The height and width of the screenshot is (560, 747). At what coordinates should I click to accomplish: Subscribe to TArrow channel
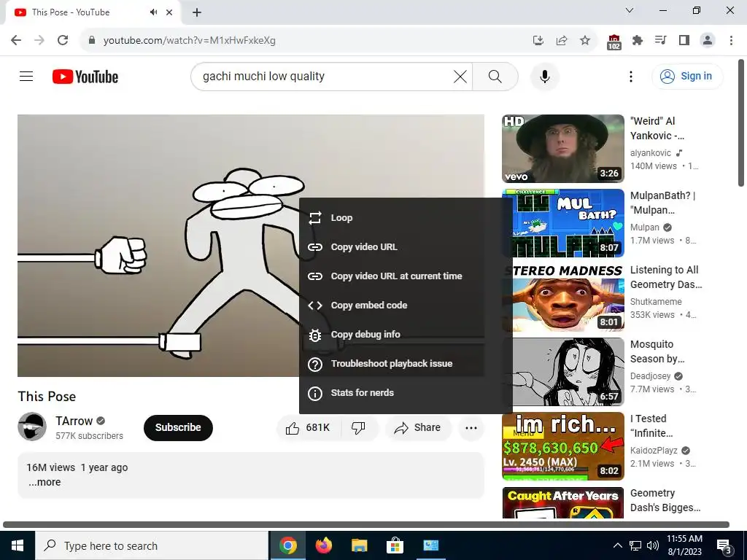click(x=178, y=427)
